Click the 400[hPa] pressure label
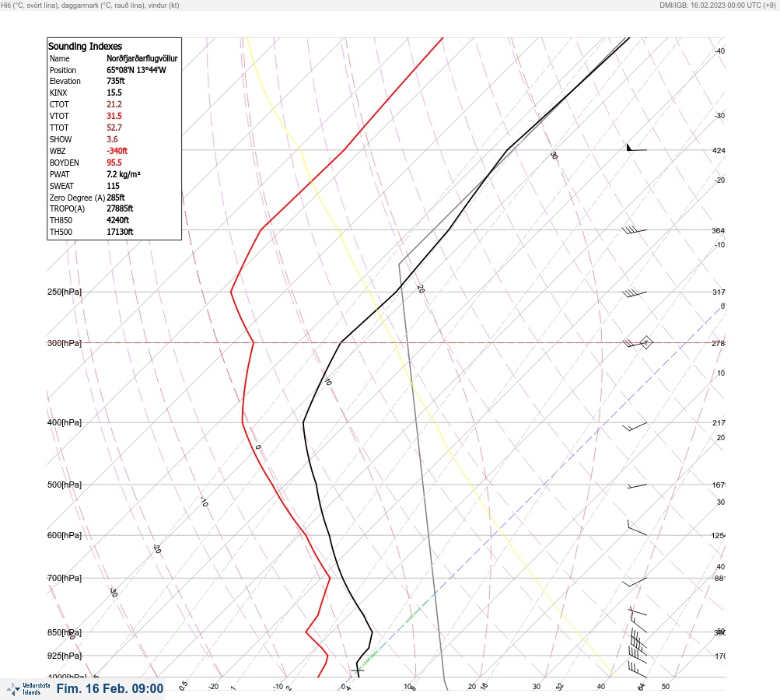780x700 pixels. tap(65, 422)
